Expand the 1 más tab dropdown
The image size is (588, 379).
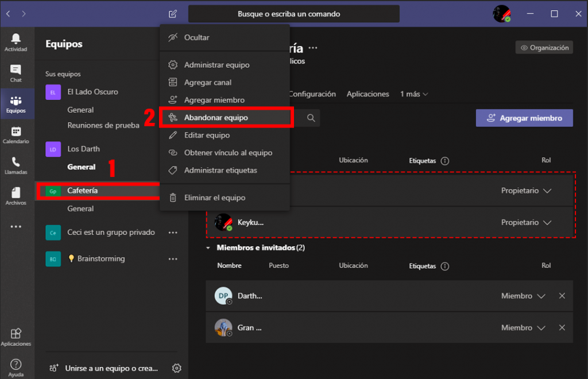pos(413,94)
